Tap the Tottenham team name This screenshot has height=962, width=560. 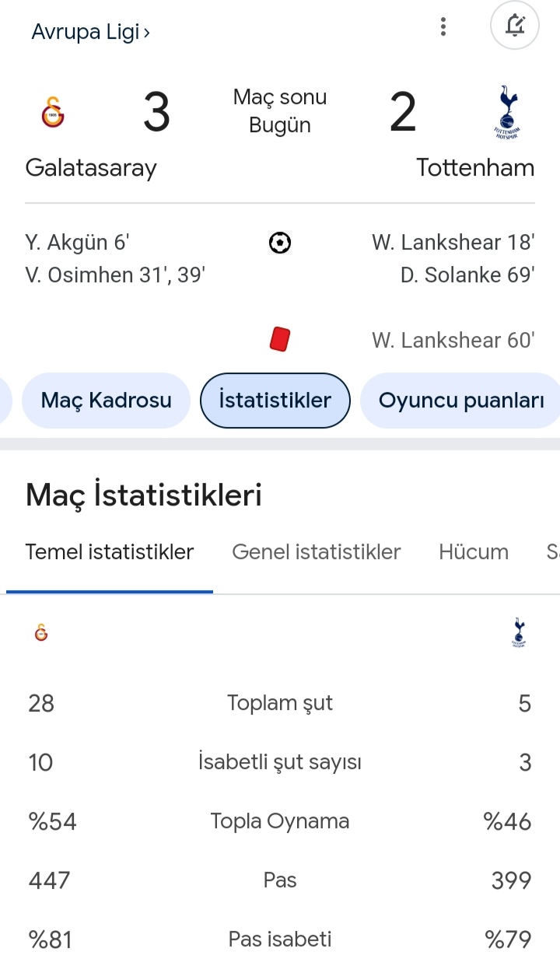(475, 168)
